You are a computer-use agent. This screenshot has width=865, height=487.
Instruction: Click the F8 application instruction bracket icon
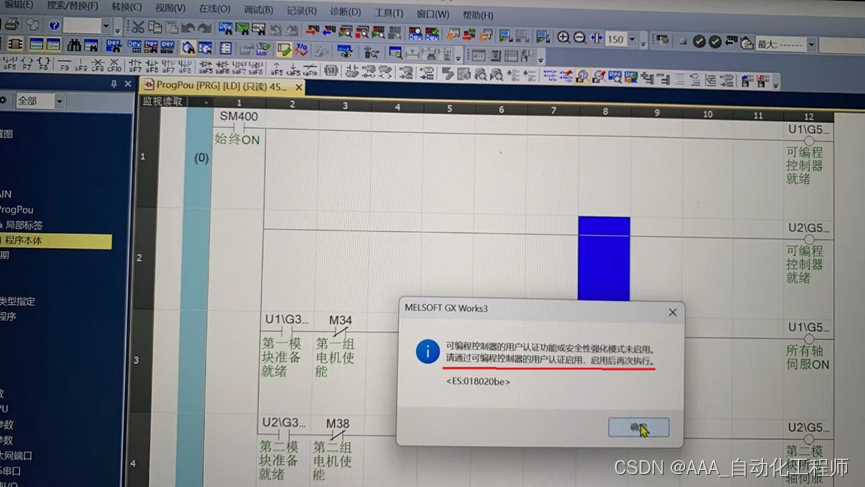click(x=44, y=63)
